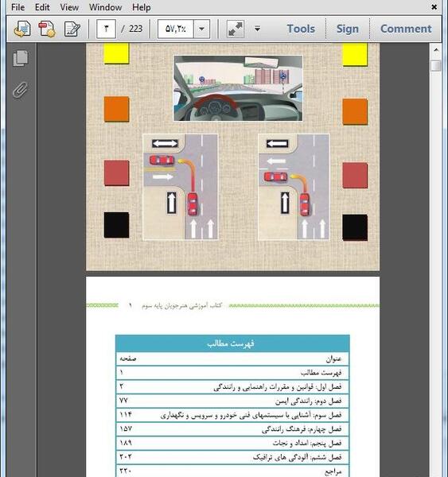Click the row 'فصل دوم: رانندگی ایمن'
Screen dimensions: 448x477
click(232, 401)
